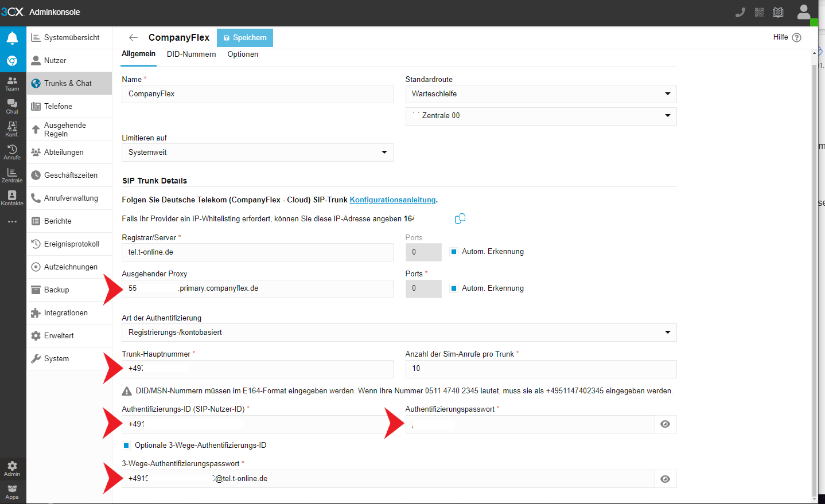The image size is (825, 504).
Task: Open the Konfigurationsanleitung link
Action: coord(392,200)
